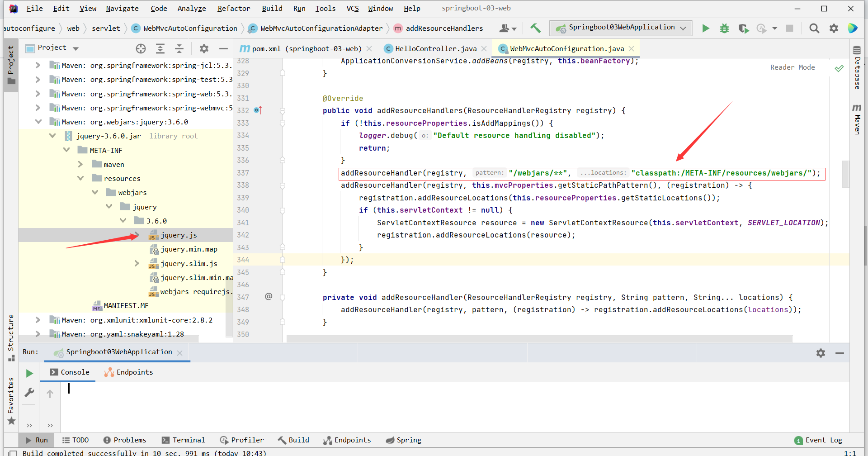Run Springboot03WebApplication with green play icon

[705, 28]
